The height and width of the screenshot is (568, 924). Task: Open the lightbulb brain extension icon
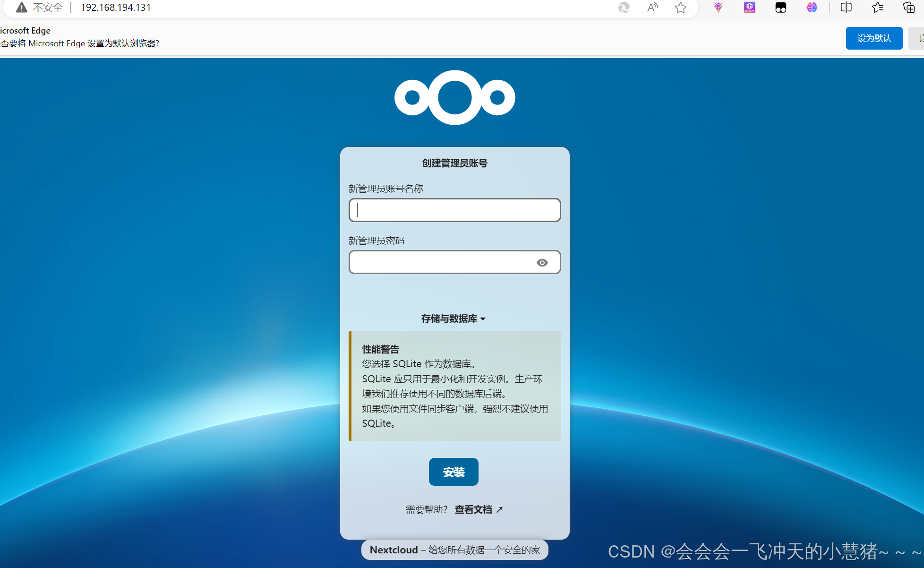pos(718,8)
